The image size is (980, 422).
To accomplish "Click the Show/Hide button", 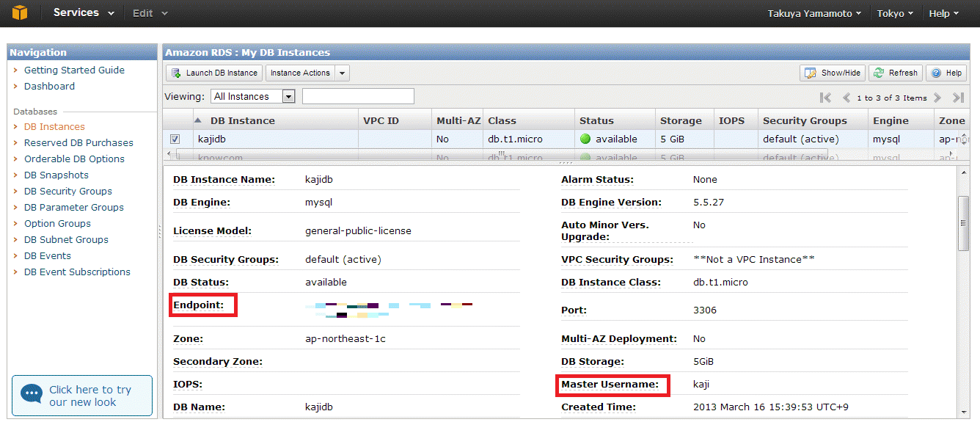I will pos(833,73).
